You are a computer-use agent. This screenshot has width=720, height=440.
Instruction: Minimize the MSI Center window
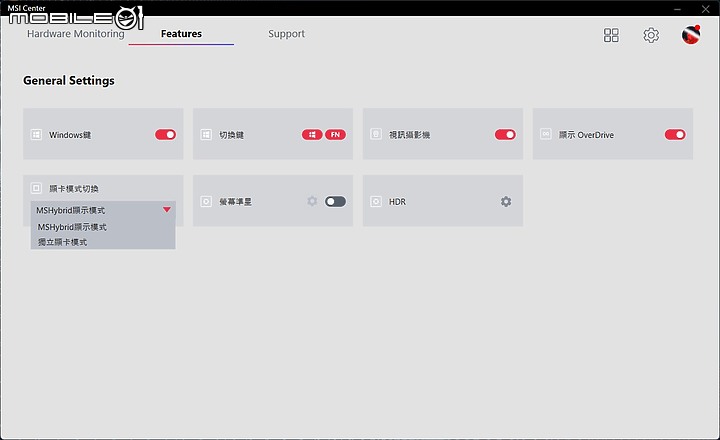677,9
